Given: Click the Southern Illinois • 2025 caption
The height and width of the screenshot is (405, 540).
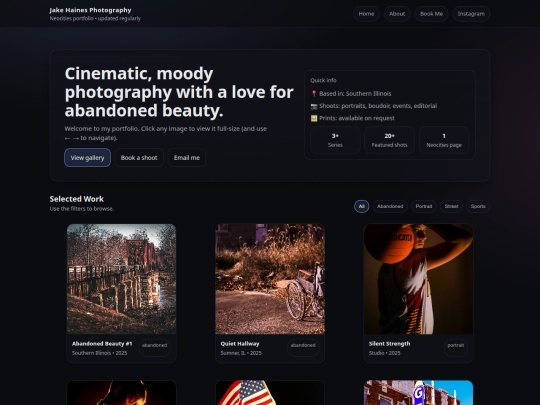Looking at the screenshot, I should click(x=100, y=353).
